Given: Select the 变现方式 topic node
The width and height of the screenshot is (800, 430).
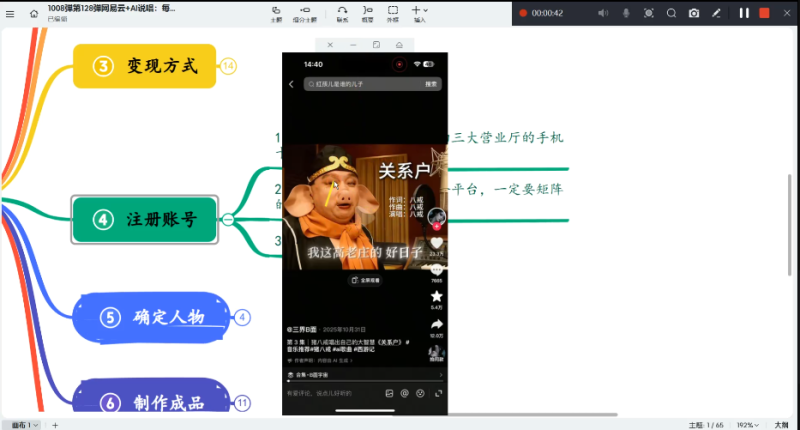Looking at the screenshot, I should [144, 66].
